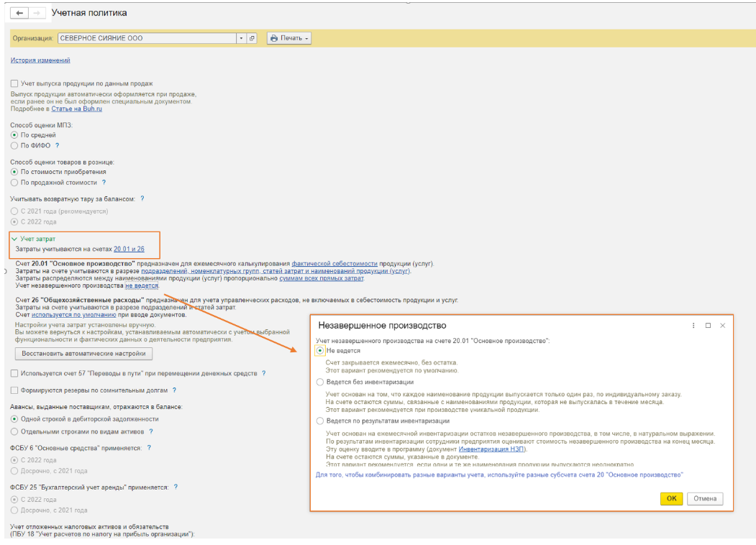The height and width of the screenshot is (545, 756).
Task: Enable Учет выпуска продукции по данным продаж
Action: click(14, 83)
